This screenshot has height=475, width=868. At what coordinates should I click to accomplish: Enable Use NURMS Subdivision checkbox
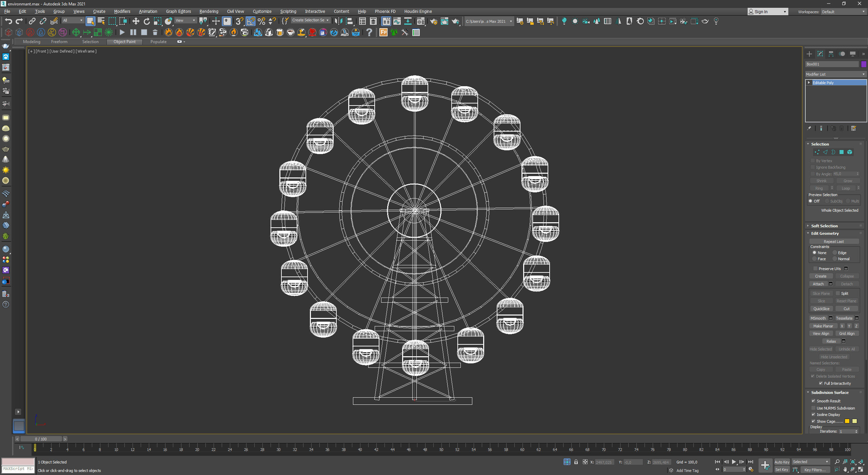click(x=813, y=408)
